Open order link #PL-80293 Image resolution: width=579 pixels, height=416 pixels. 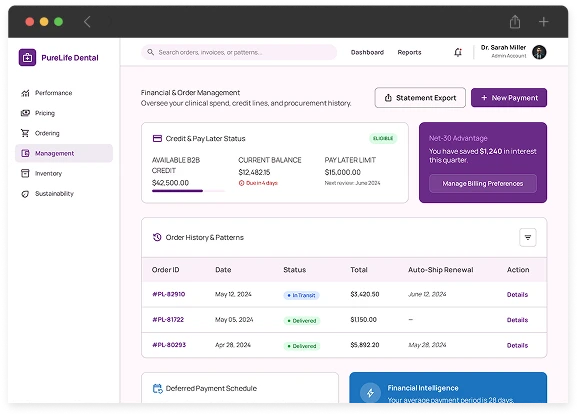169,345
